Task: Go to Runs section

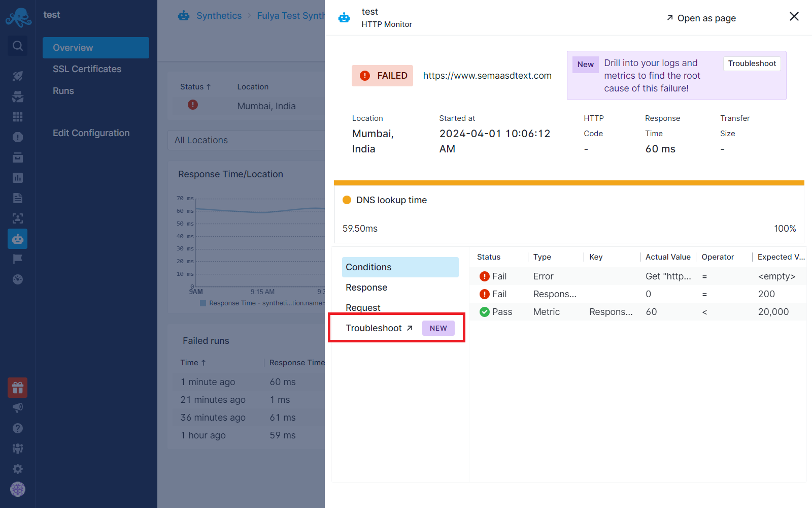Action: tap(63, 91)
